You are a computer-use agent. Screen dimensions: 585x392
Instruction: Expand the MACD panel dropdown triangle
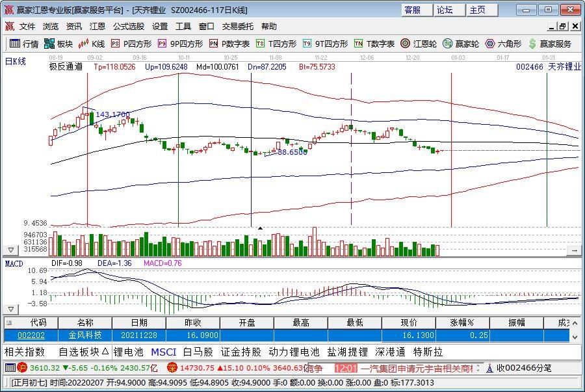pyautogui.click(x=11, y=309)
